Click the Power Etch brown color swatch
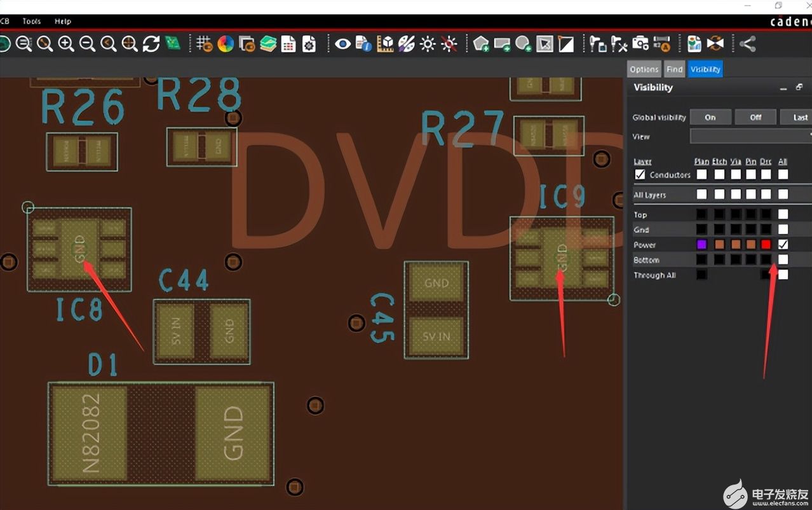The image size is (812, 510). [x=719, y=244]
